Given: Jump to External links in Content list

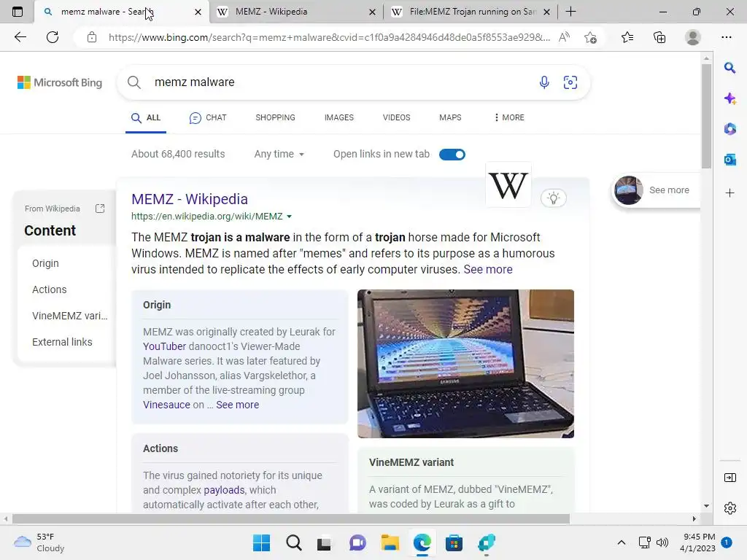Looking at the screenshot, I should coord(63,342).
